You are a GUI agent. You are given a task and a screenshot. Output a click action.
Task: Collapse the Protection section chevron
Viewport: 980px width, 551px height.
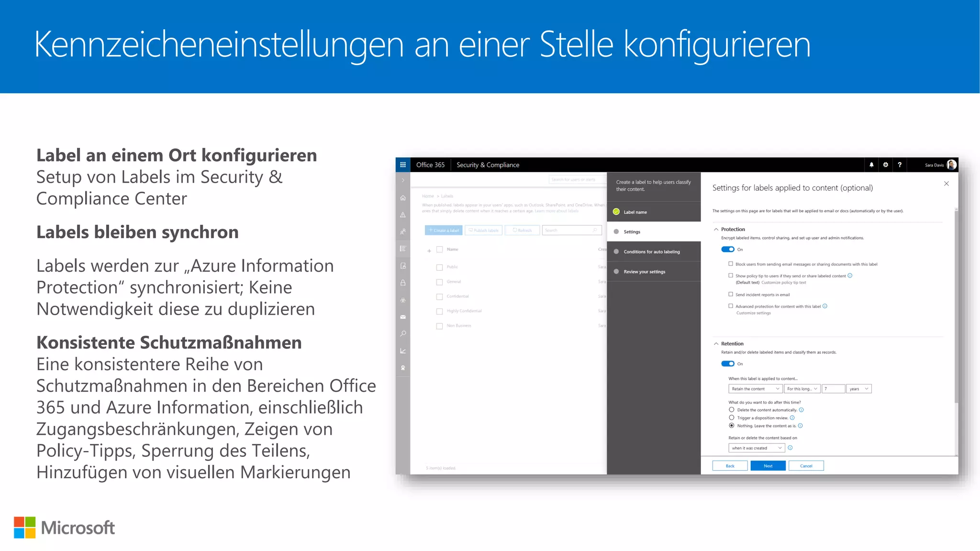click(x=716, y=229)
